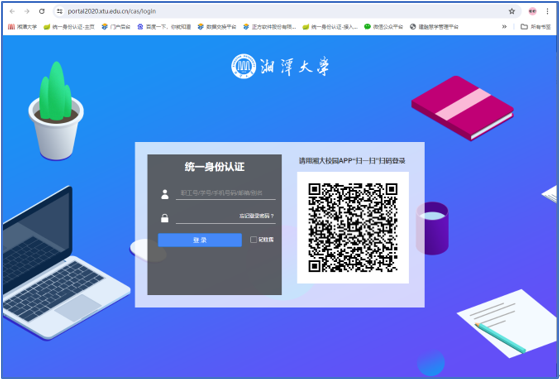Click the QR code for app login
The image size is (560, 380).
tap(353, 228)
